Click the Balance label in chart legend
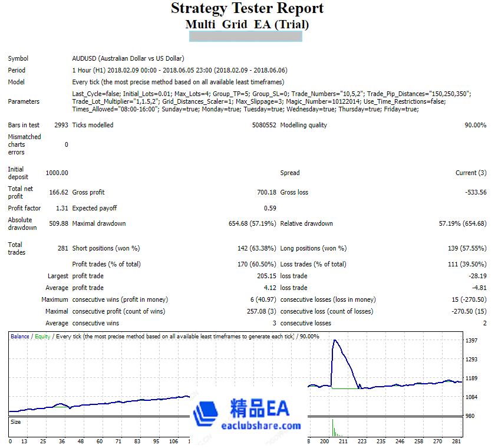The image size is (498, 448). pyautogui.click(x=20, y=337)
